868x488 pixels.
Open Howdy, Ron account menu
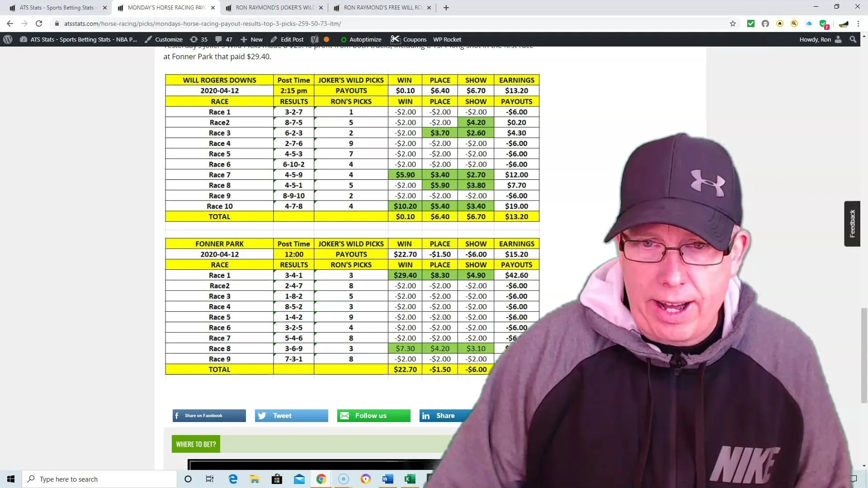click(820, 39)
